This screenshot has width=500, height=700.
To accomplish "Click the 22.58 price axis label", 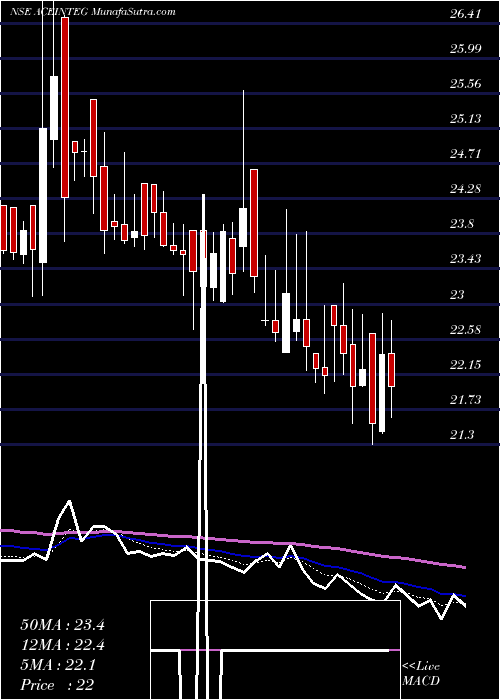I will 466,330.
